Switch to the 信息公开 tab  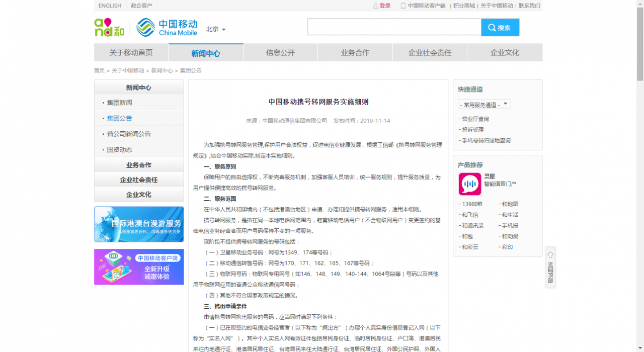point(280,52)
